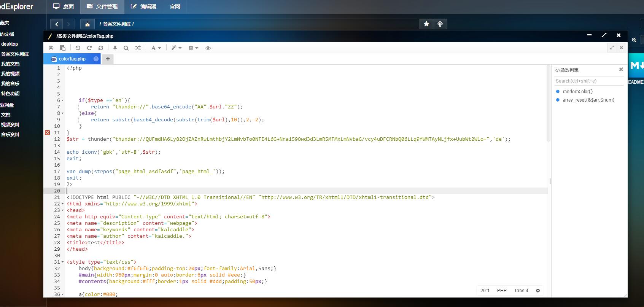This screenshot has height=307, width=644.
Task: Expand the gear settings dropdown in toolbar
Action: (x=193, y=48)
